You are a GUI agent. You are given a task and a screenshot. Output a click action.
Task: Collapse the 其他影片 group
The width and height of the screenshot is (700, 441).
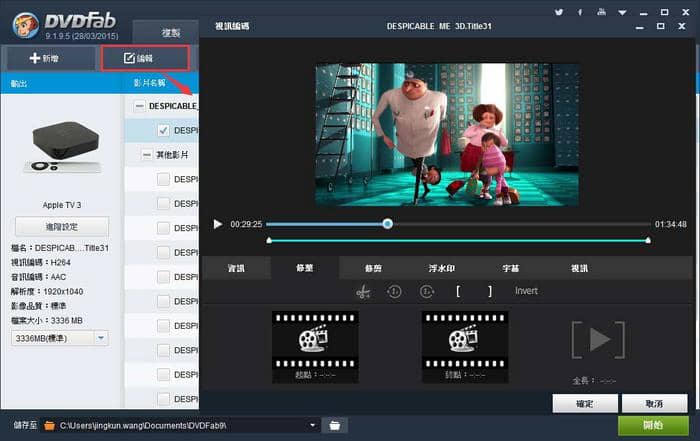pyautogui.click(x=146, y=155)
